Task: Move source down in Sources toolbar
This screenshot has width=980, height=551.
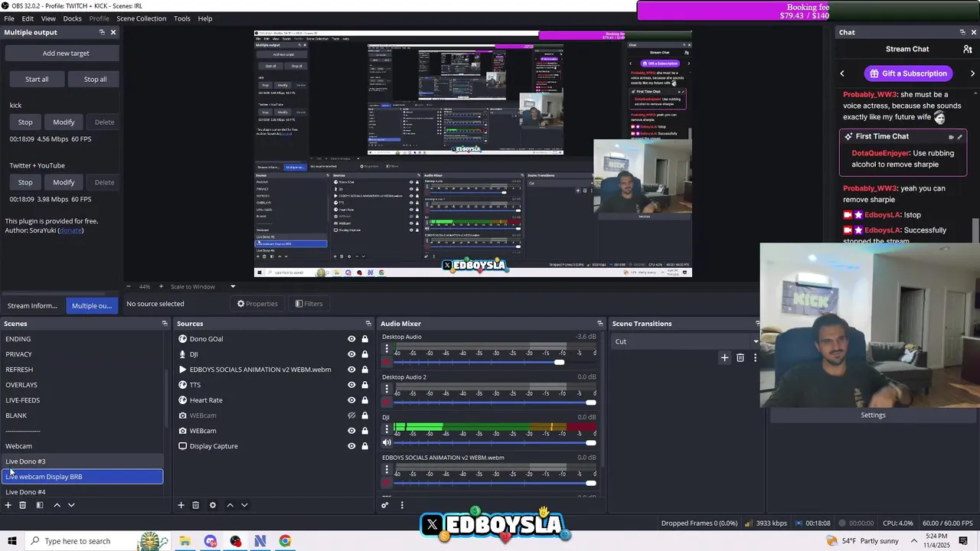Action: click(x=244, y=505)
